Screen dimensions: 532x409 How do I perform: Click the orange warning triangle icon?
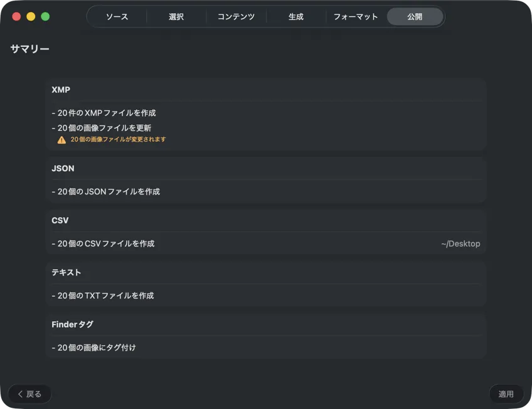pyautogui.click(x=61, y=139)
